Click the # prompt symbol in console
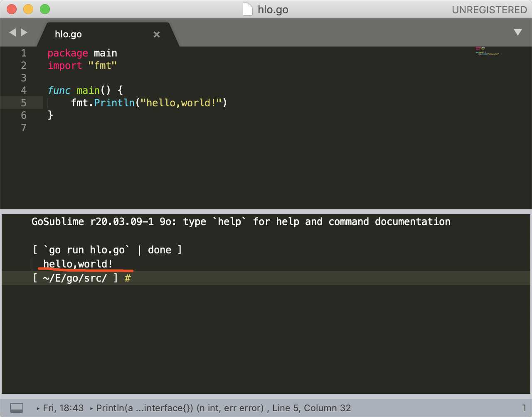Viewport: 532px width, 417px height. tap(128, 278)
